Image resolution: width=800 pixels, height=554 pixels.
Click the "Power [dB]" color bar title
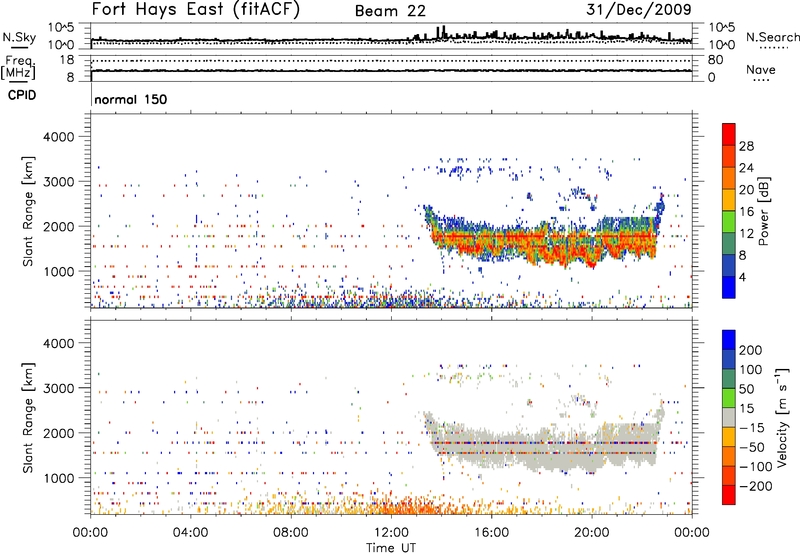click(x=764, y=211)
